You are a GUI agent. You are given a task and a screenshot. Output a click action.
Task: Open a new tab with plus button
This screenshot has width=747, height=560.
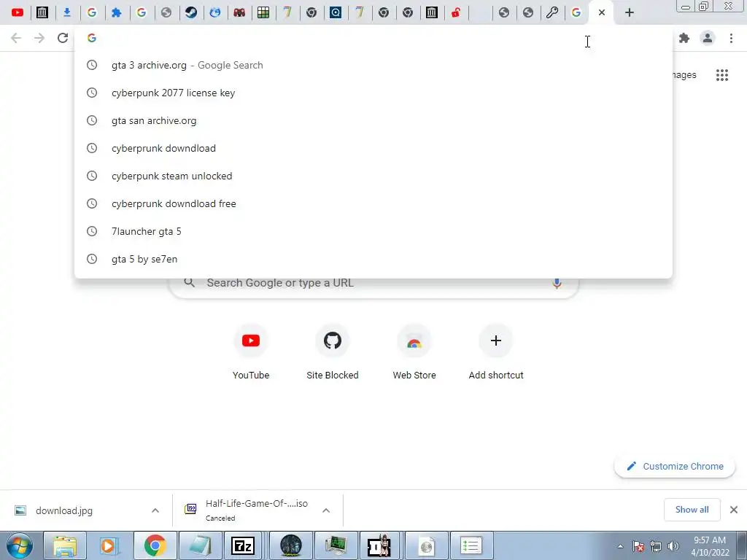coord(630,12)
